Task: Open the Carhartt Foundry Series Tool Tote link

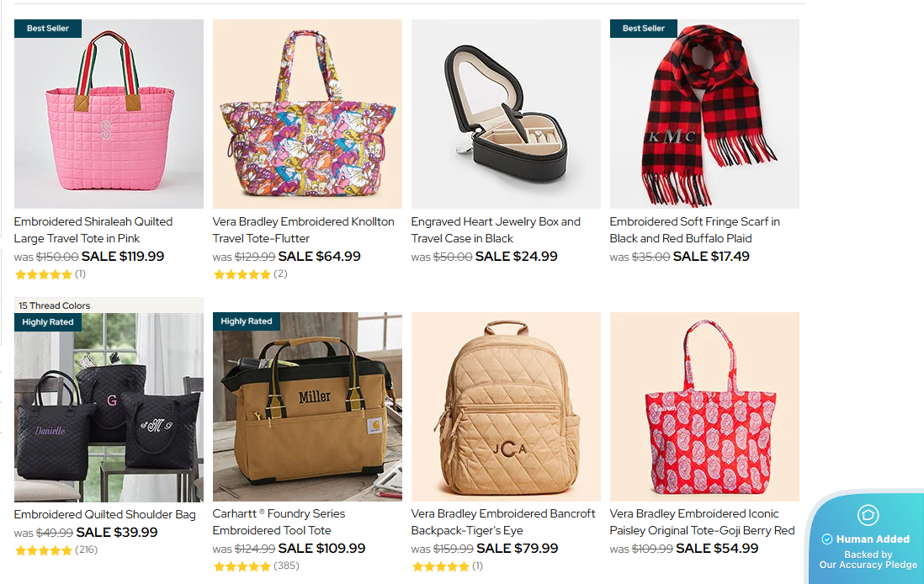Action: point(279,522)
